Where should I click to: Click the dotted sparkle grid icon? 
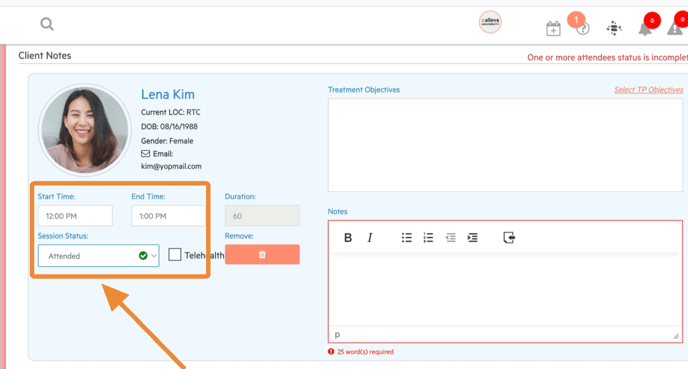click(614, 29)
